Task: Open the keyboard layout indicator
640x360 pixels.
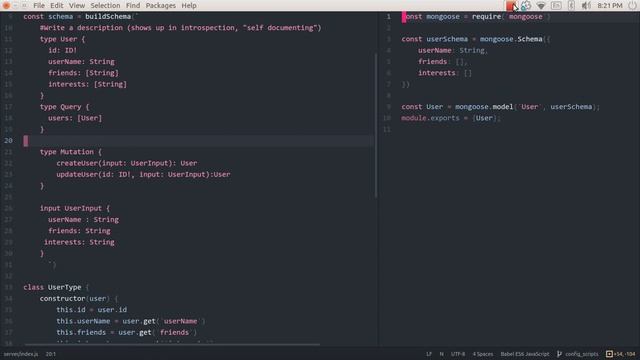Action: (556, 6)
